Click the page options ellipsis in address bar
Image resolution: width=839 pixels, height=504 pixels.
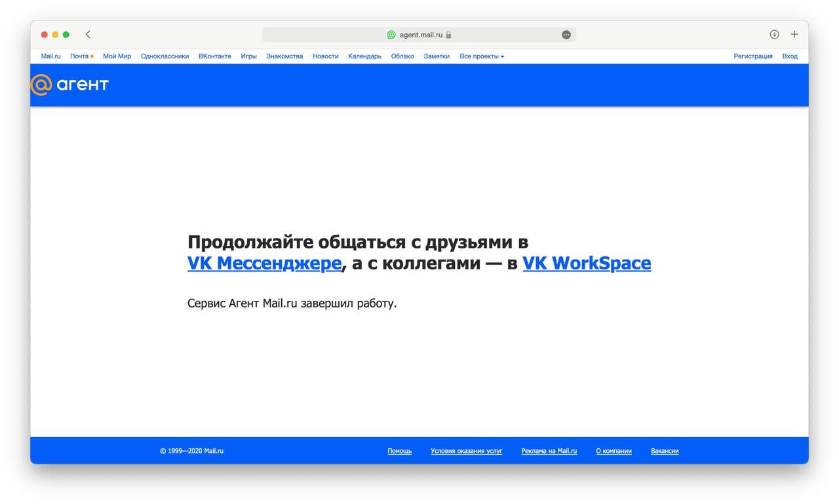click(x=566, y=35)
